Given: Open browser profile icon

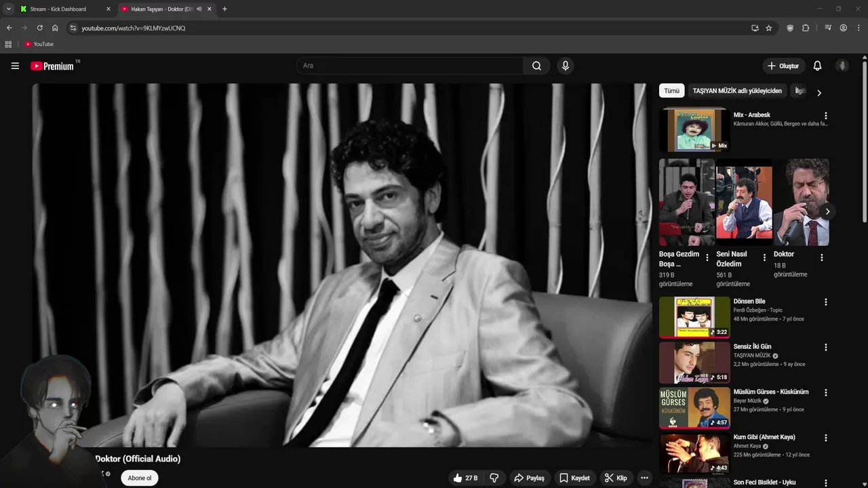Looking at the screenshot, I should click(843, 28).
